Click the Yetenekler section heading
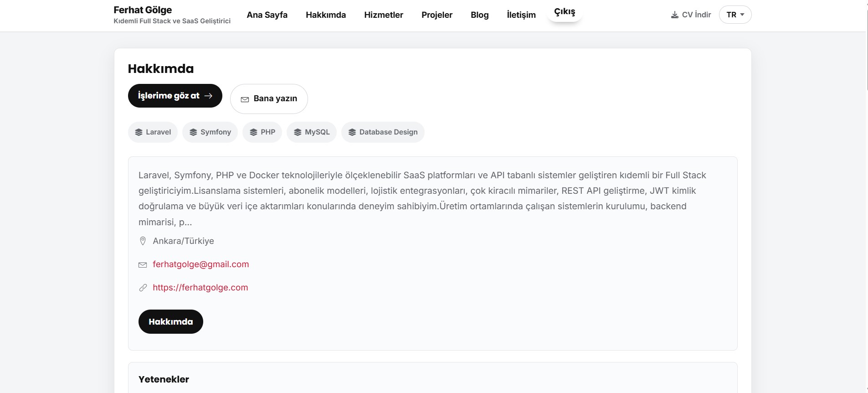 pos(164,379)
